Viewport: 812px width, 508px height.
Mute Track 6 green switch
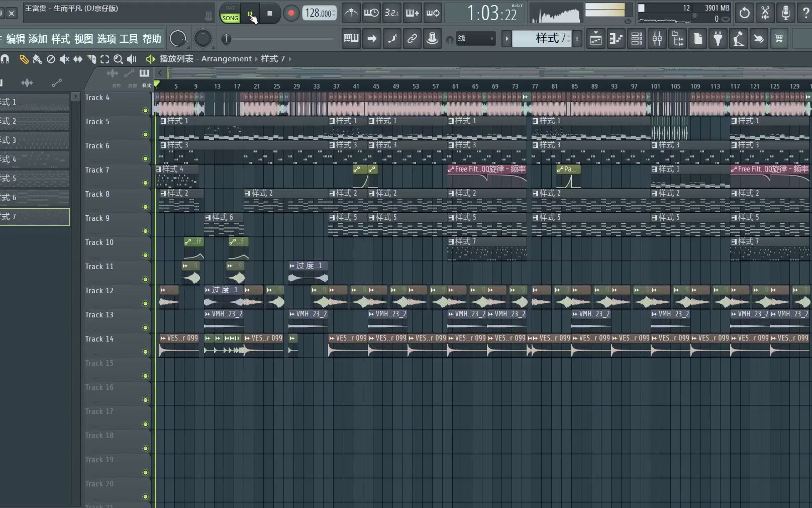146,159
